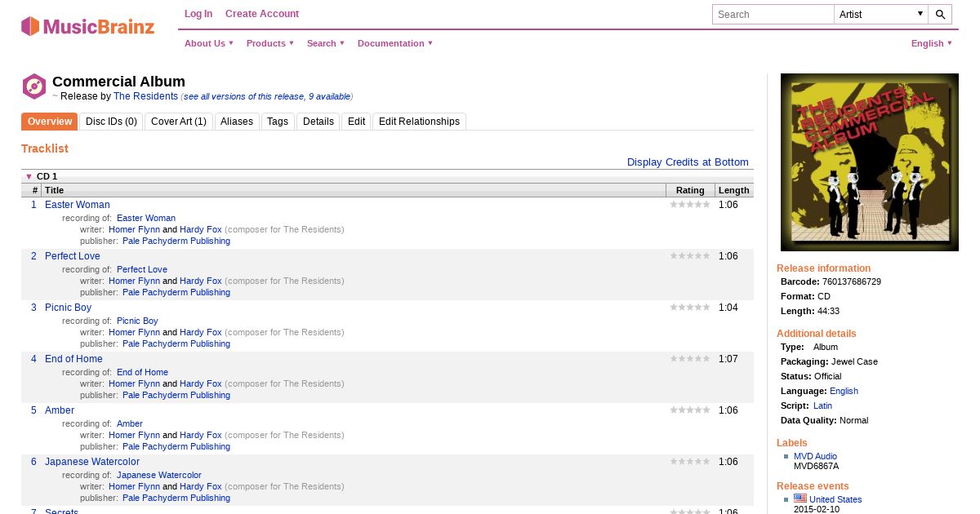Open the Artist search type dropdown
The image size is (980, 514).
click(881, 14)
